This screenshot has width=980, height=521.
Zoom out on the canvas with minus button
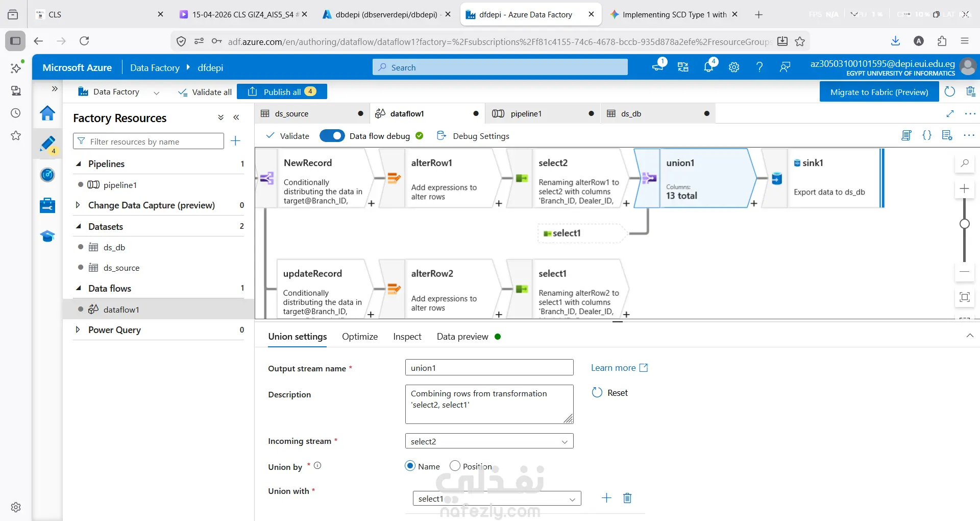pyautogui.click(x=965, y=272)
